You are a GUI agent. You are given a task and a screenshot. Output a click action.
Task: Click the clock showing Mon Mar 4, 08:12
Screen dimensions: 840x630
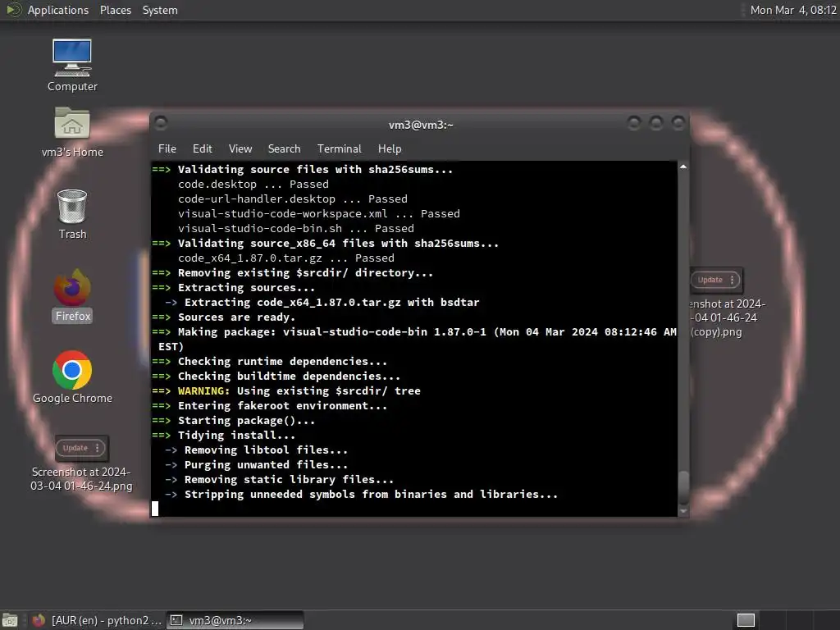(793, 10)
